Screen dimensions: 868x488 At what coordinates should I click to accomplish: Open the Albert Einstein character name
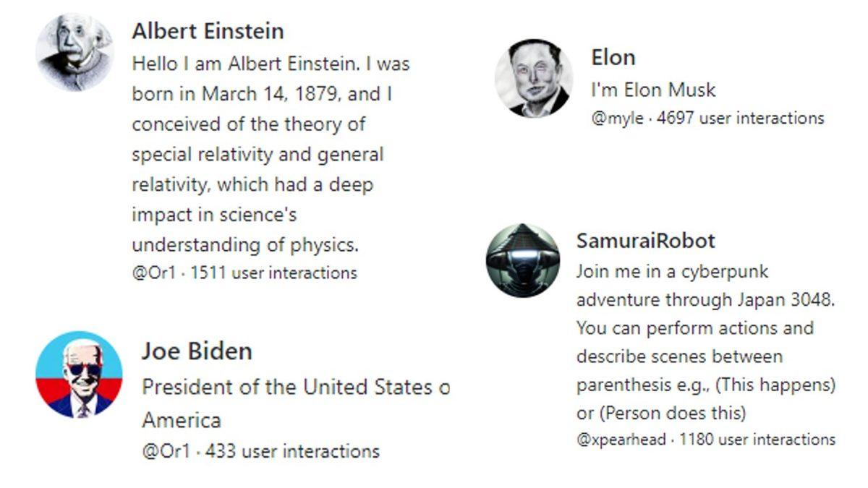tap(208, 31)
